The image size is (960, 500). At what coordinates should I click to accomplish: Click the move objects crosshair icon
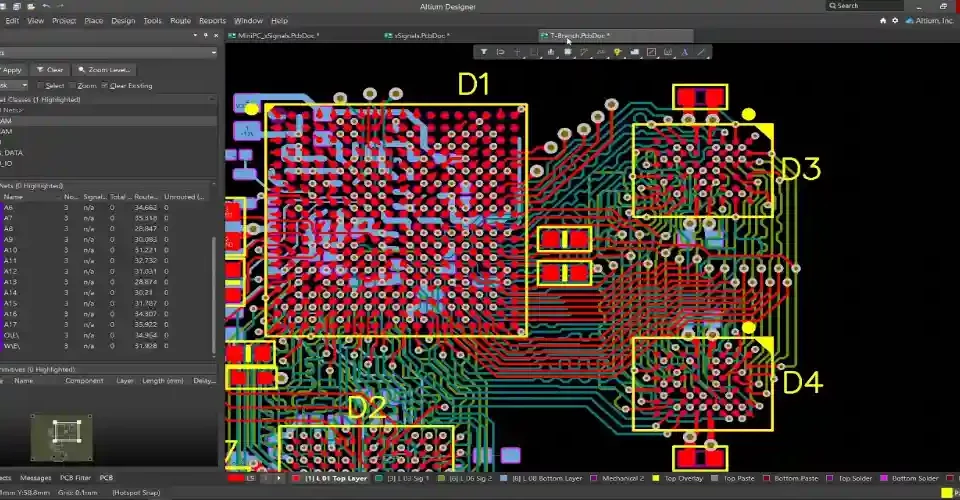tap(517, 52)
